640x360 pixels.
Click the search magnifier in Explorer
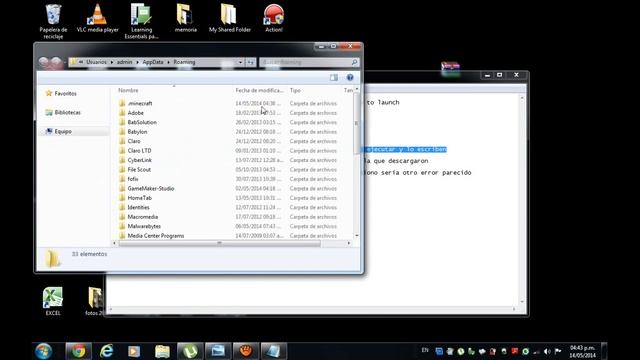click(x=354, y=62)
